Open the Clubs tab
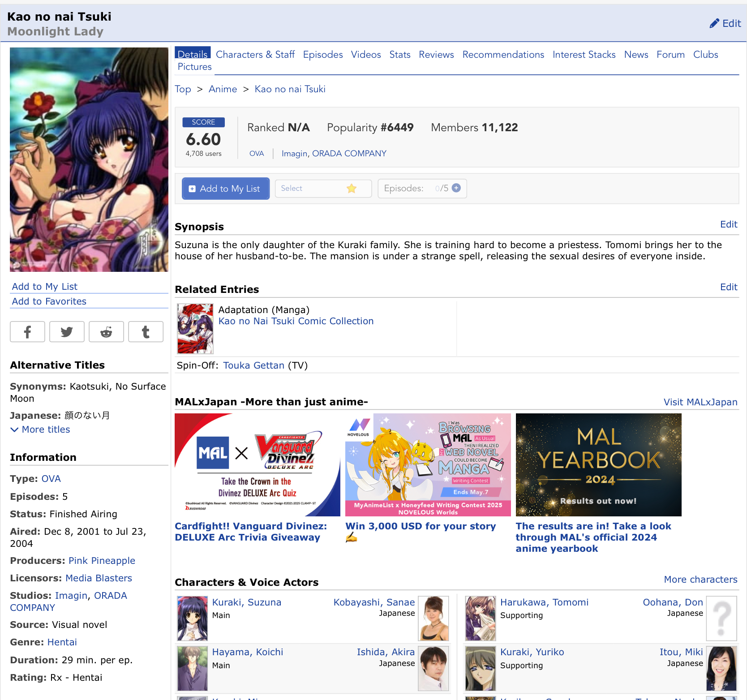The width and height of the screenshot is (747, 700). 706,55
